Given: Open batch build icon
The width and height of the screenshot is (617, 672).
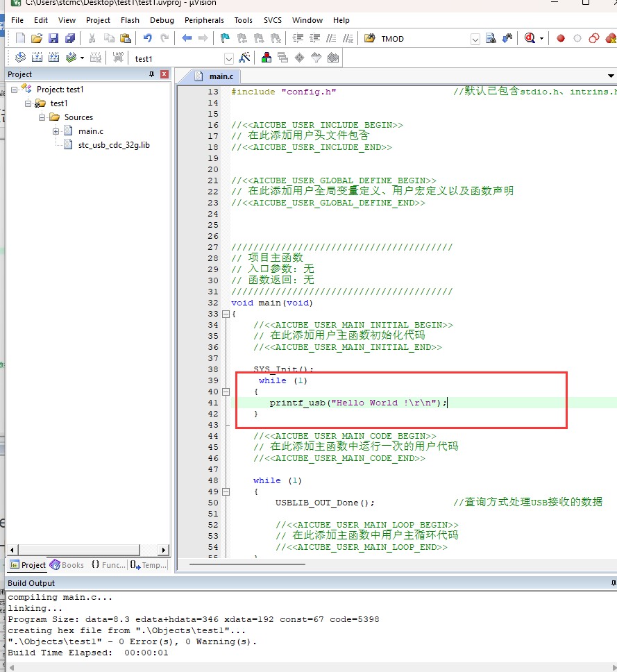Looking at the screenshot, I should (x=71, y=58).
